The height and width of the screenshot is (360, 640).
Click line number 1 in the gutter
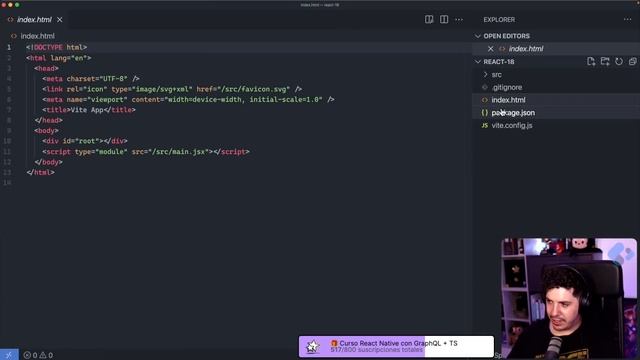coord(9,47)
